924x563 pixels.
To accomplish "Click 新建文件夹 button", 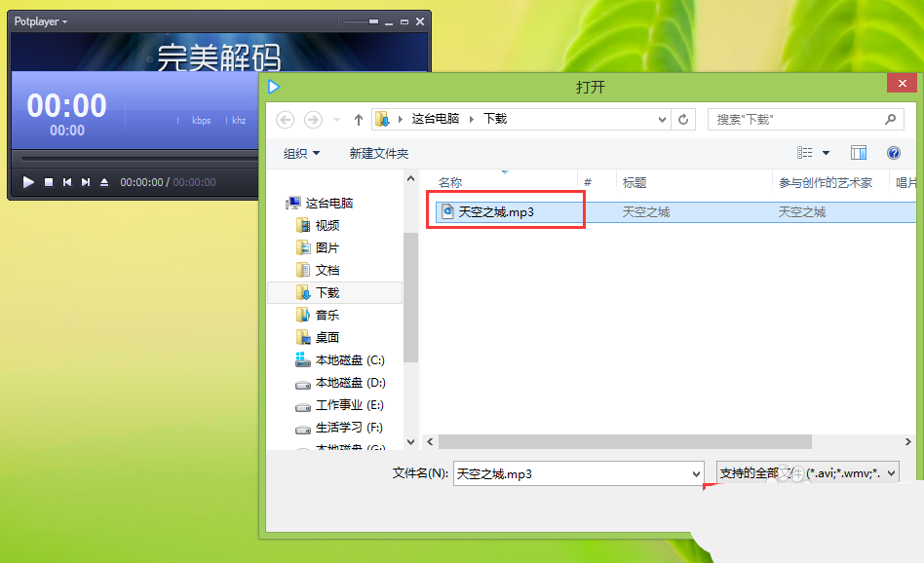I will point(378,154).
